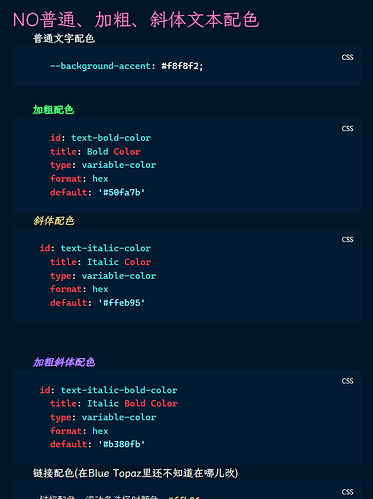Click the CSS label below the 链接配色 heading
The height and width of the screenshot is (499, 373).
(x=347, y=492)
